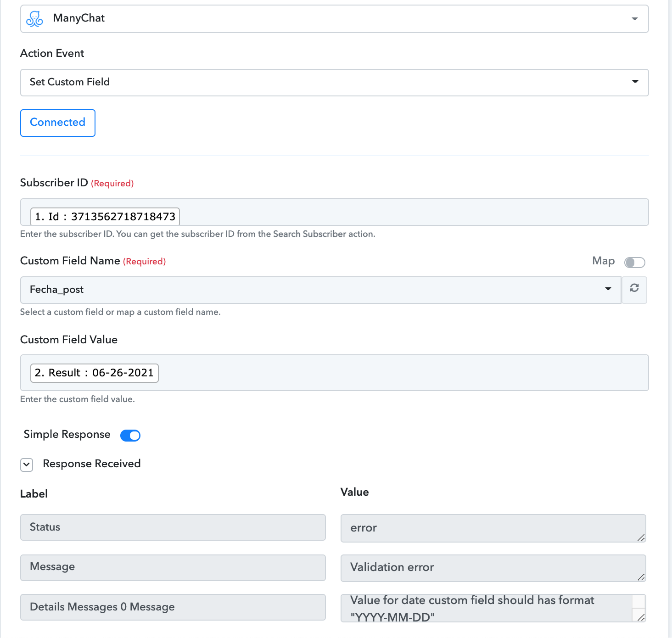Click resize handle of date format message box
Screen dimensions: 672x638
tap(641, 617)
